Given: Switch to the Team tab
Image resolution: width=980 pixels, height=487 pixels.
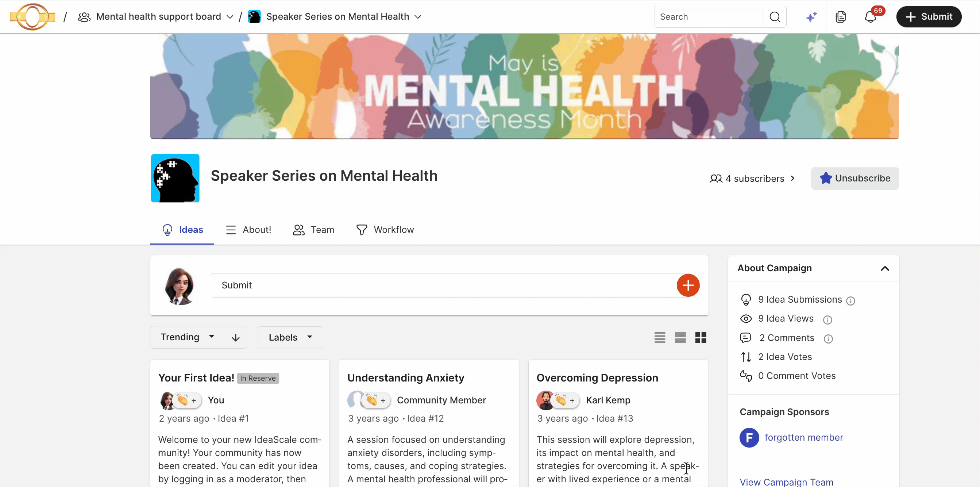Looking at the screenshot, I should (313, 230).
